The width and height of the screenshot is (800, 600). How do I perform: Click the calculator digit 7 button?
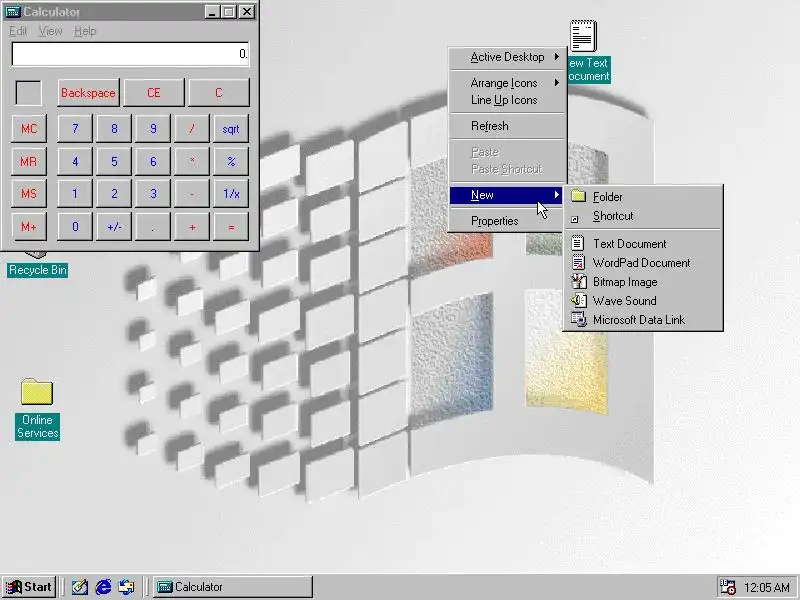point(75,129)
